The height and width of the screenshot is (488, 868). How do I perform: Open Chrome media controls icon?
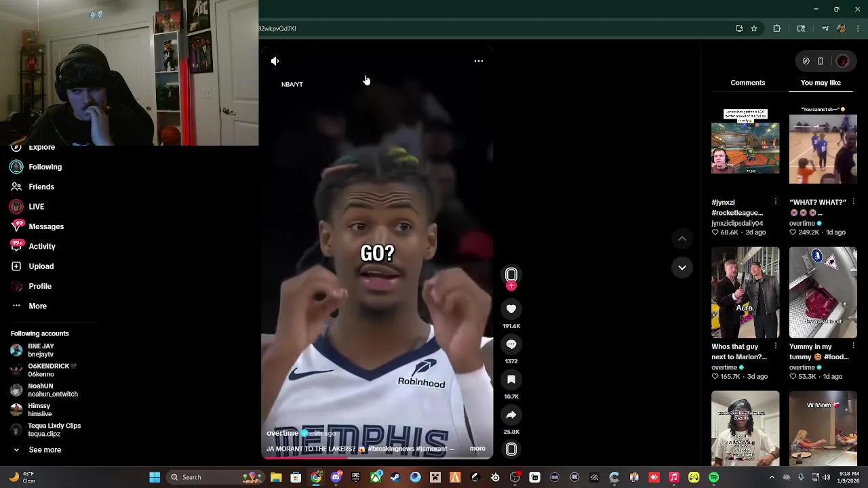(x=825, y=28)
